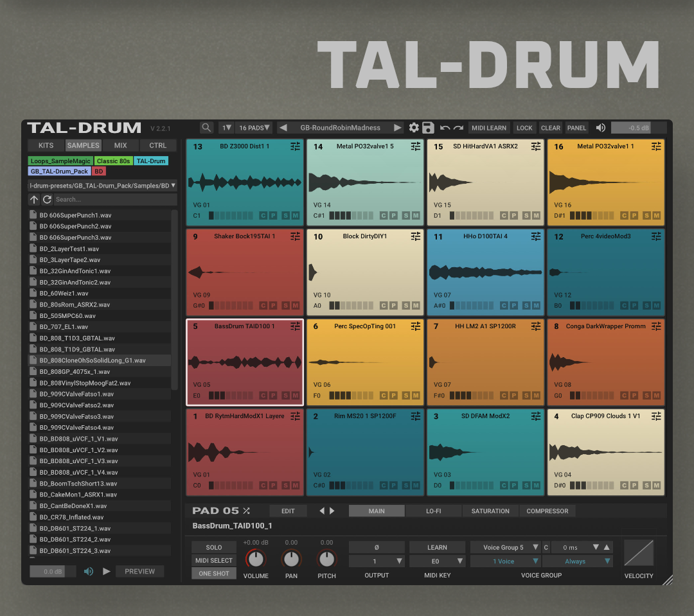Open pad 10 mixer settings icon

[x=416, y=236]
